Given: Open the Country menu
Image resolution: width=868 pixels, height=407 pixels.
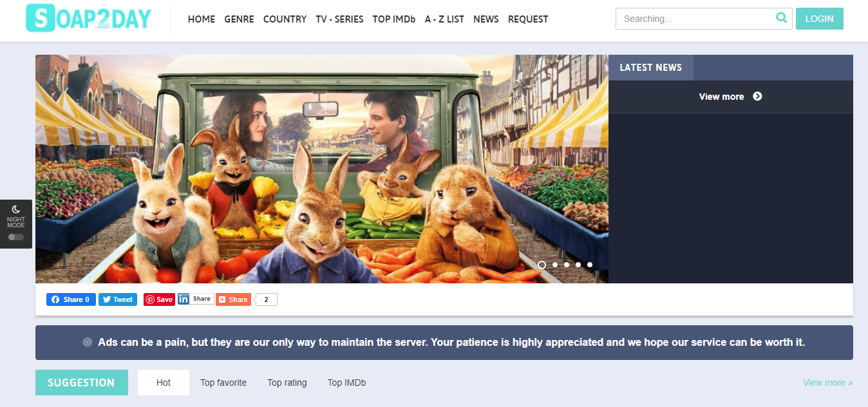Looking at the screenshot, I should (285, 19).
